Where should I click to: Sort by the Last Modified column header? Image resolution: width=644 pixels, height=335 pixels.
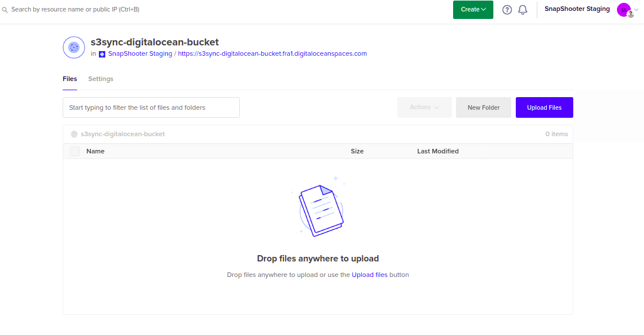438,152
